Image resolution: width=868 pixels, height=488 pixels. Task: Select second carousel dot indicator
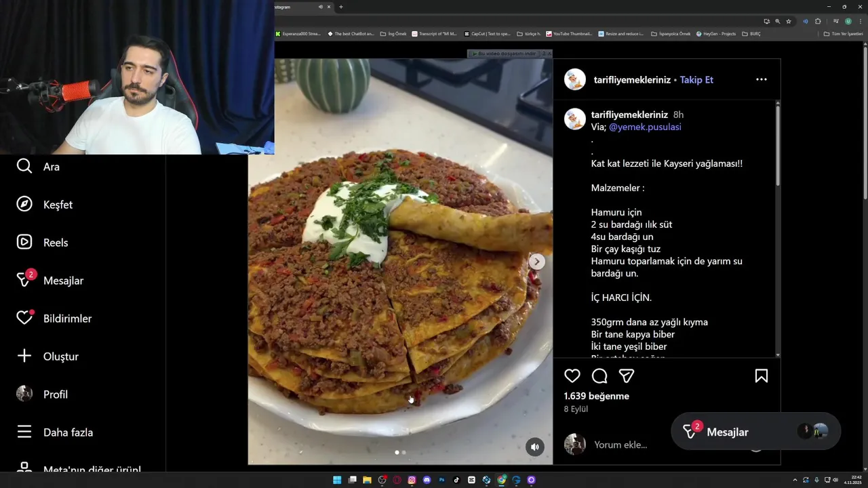pos(404,452)
